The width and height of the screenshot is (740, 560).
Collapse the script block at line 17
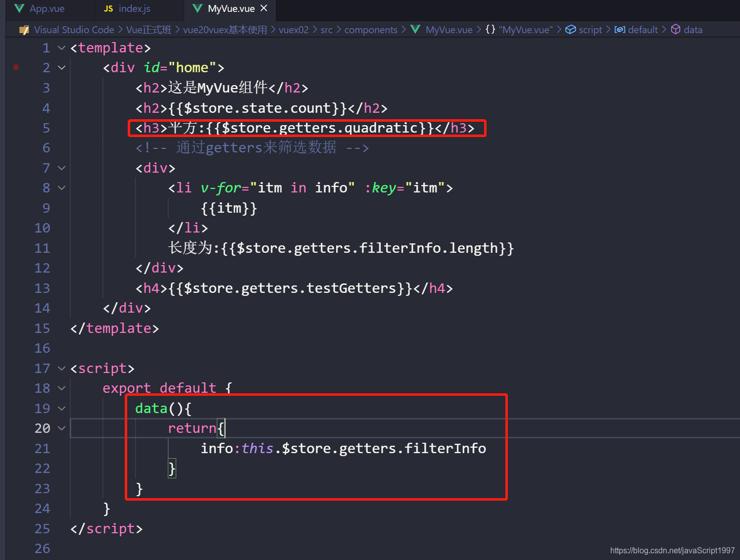tap(62, 369)
